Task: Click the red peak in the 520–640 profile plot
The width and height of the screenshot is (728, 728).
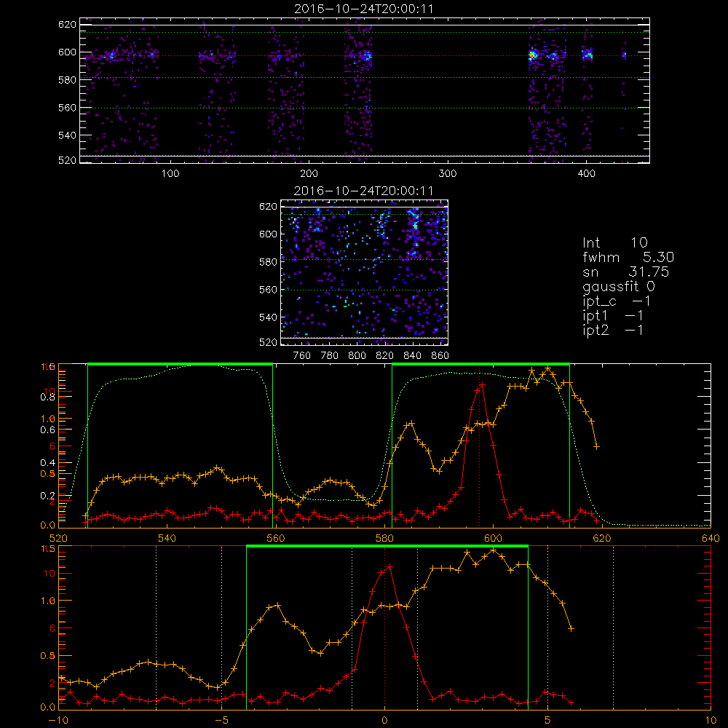Action: 483,385
